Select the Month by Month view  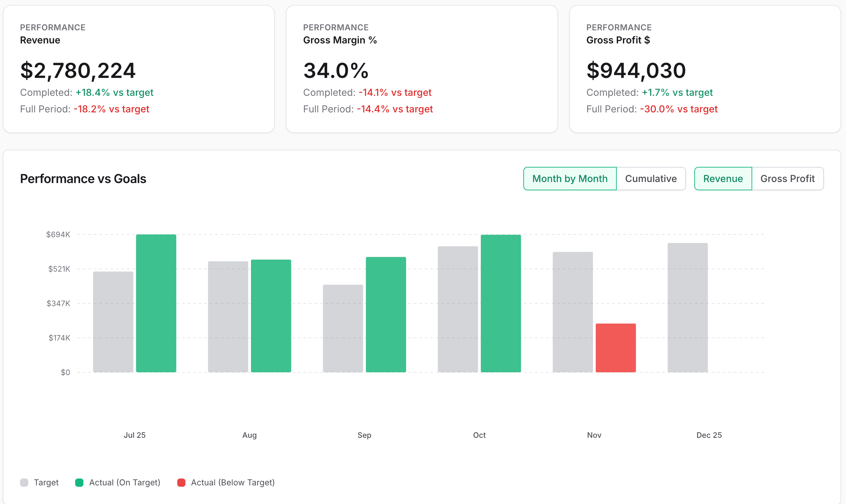[569, 179]
